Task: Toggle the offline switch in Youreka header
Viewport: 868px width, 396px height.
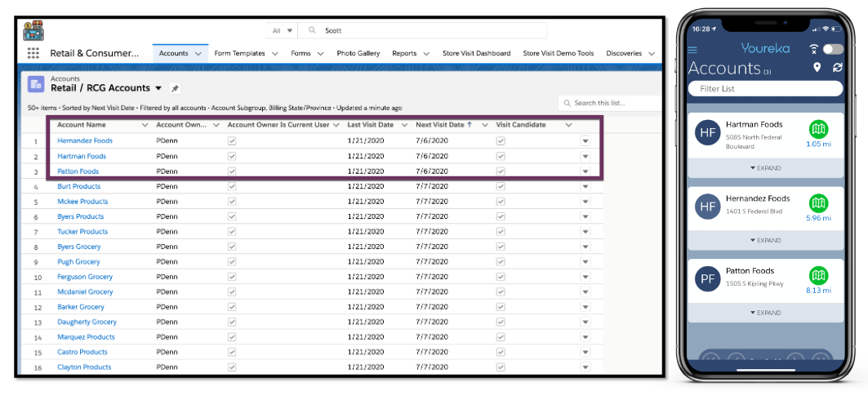Action: (833, 49)
